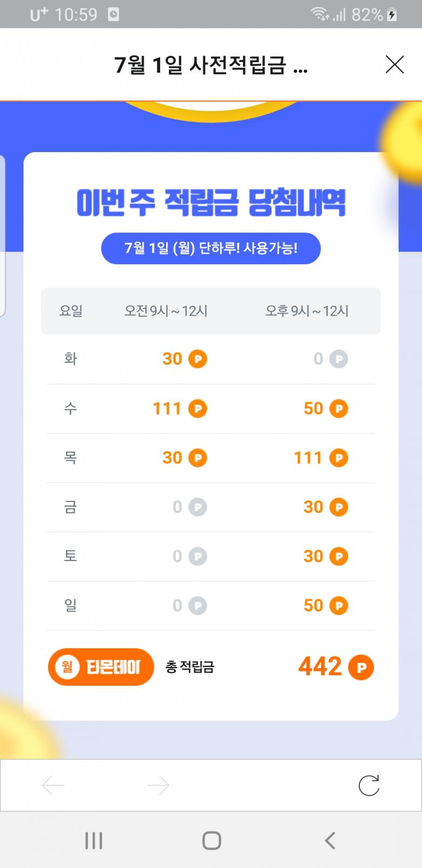Tap Wednesday morning 111 point coin
Viewport: 422px width, 868px height.
point(197,409)
